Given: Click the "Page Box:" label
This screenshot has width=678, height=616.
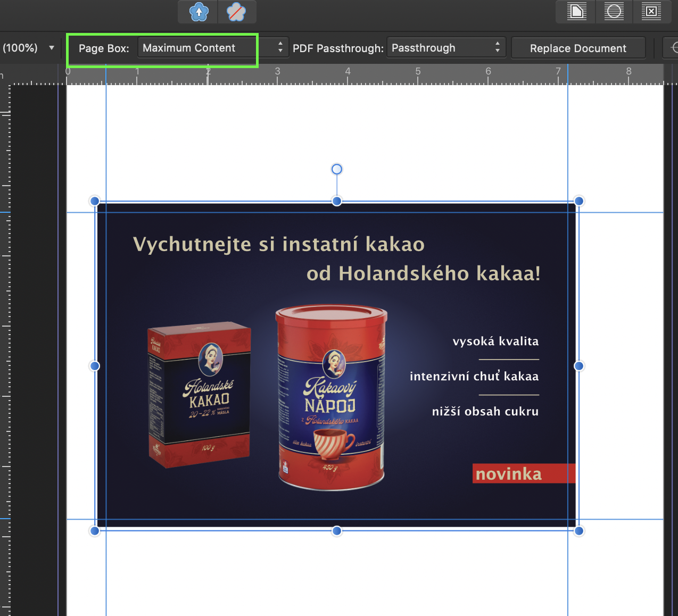Looking at the screenshot, I should (104, 48).
